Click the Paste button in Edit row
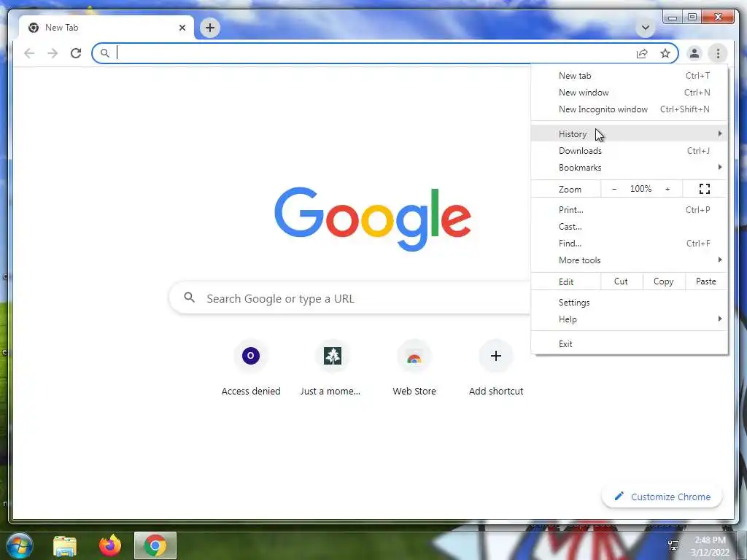This screenshot has height=560, width=747. (x=706, y=281)
